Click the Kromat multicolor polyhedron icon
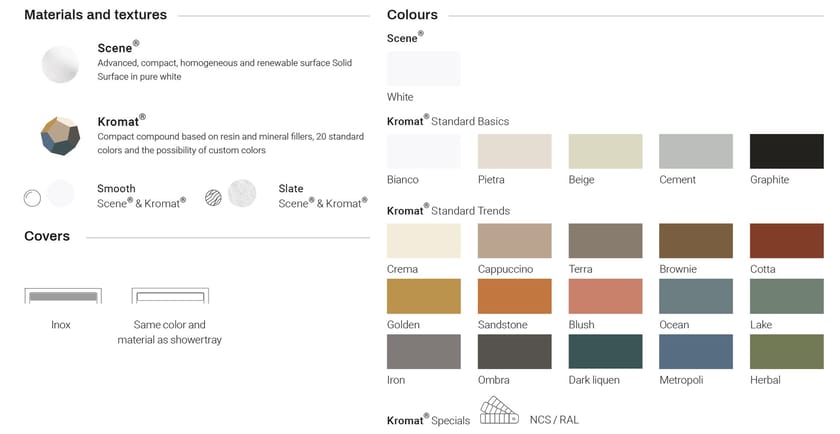Viewport: 840px width, 434px height. click(x=60, y=136)
